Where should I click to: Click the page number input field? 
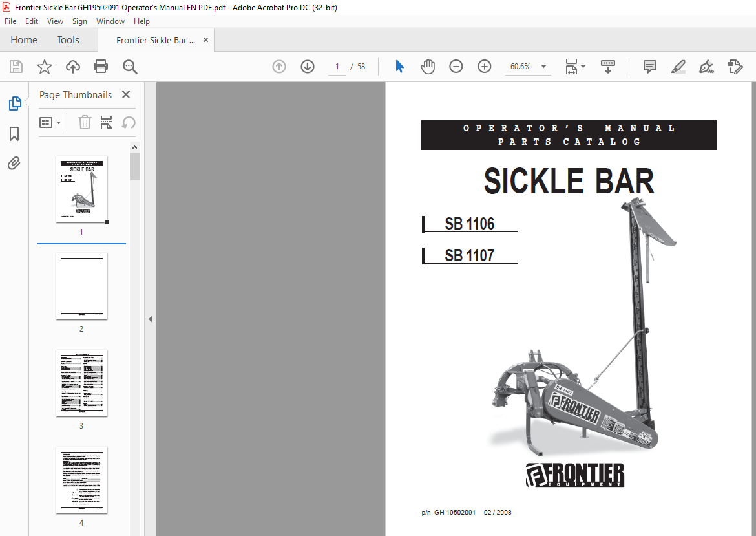click(337, 67)
